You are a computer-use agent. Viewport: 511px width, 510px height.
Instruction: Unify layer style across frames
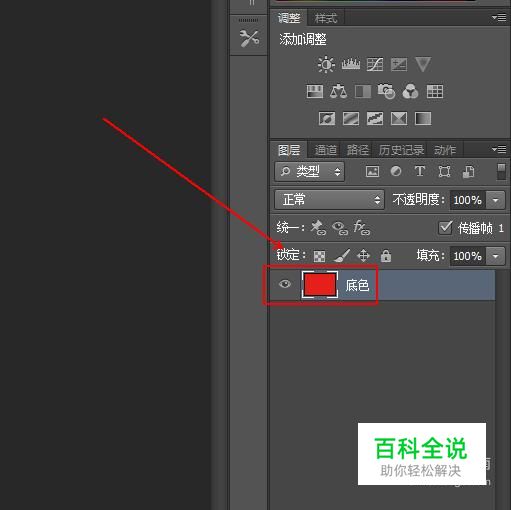362,228
